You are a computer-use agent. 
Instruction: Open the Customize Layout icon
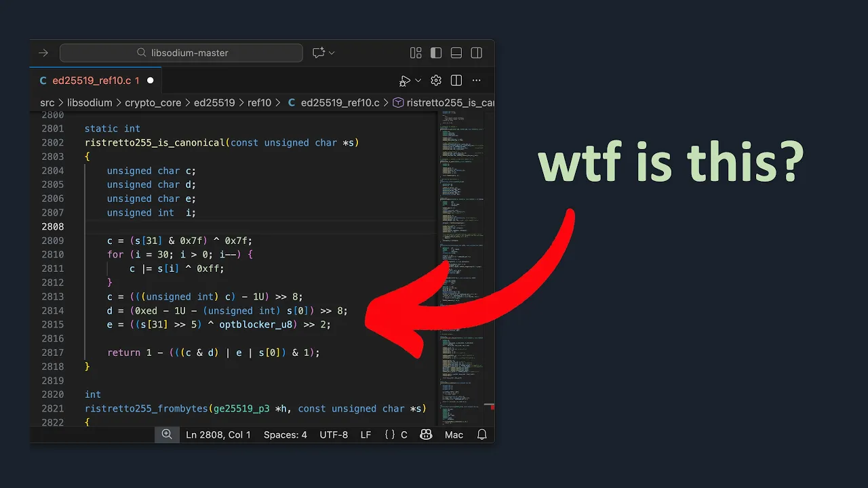click(416, 53)
